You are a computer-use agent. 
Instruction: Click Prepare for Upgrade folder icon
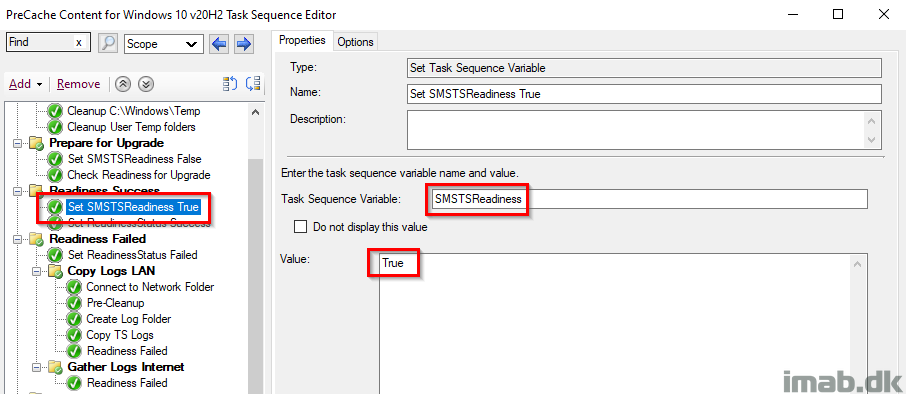pos(37,143)
